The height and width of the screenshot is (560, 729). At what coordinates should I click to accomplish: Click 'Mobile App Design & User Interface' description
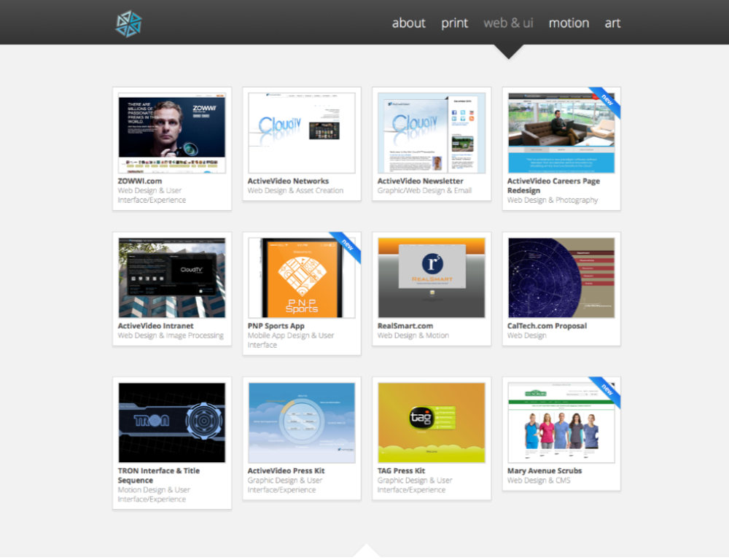pos(291,341)
